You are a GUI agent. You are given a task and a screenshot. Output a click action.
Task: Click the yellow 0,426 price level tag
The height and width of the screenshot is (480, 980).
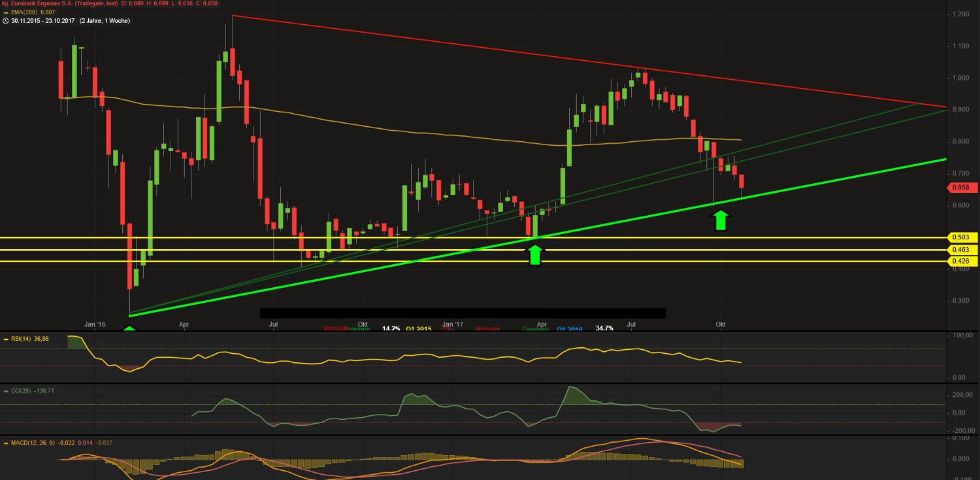962,261
